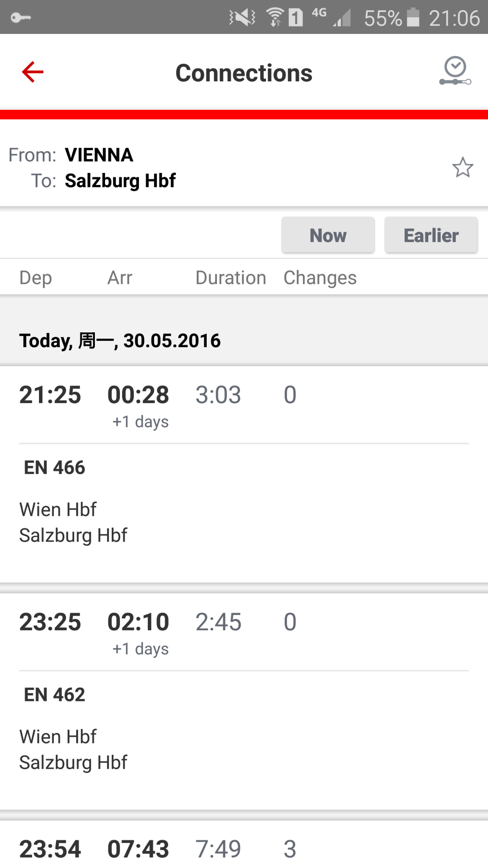
Task: Tap the SIM card 1 icon
Action: pyautogui.click(x=296, y=18)
